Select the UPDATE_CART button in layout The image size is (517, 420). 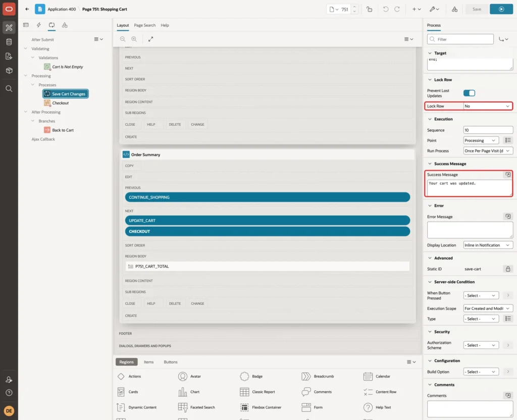click(268, 221)
